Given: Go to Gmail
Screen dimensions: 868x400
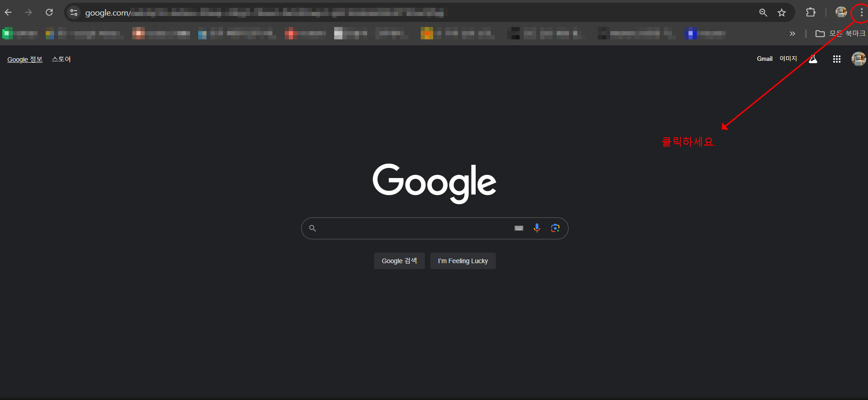Looking at the screenshot, I should click(765, 59).
